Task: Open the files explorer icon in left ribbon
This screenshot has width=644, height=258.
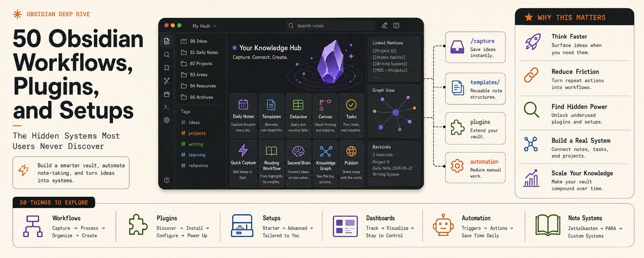Action: [167, 41]
